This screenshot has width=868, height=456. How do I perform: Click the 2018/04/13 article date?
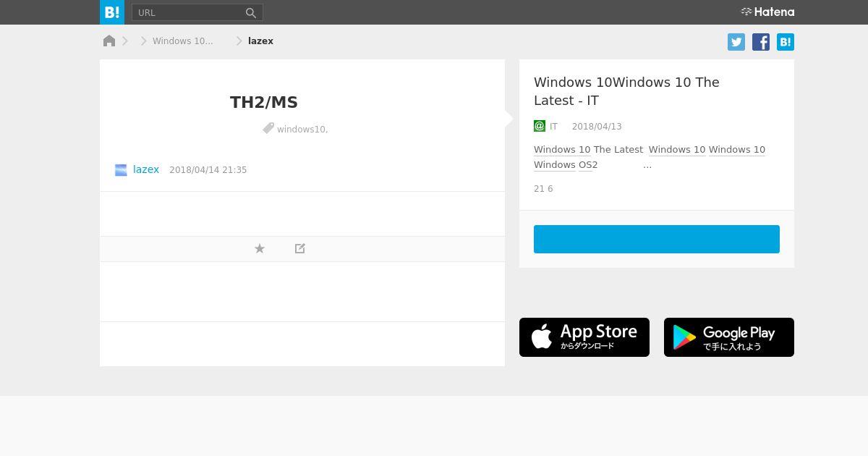tap(597, 127)
